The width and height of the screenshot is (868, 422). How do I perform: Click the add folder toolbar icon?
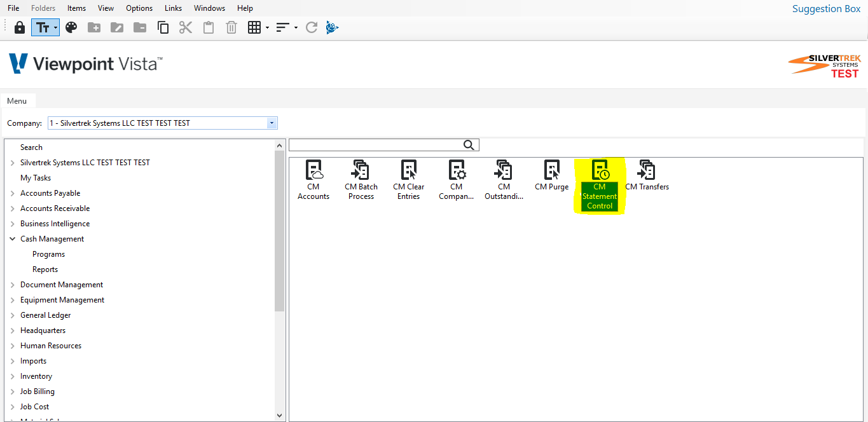point(94,27)
